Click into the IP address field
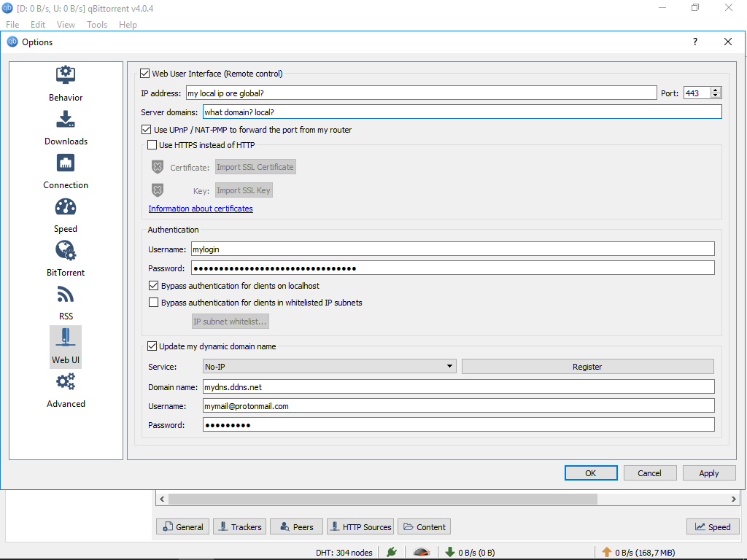Screen dimensions: 747x560 (x=421, y=93)
